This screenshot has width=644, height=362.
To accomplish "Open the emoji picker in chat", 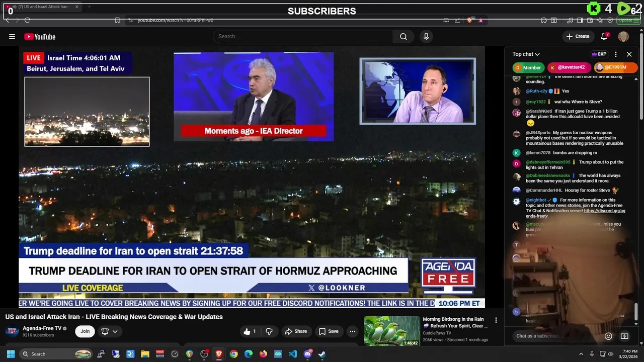I will (608, 336).
